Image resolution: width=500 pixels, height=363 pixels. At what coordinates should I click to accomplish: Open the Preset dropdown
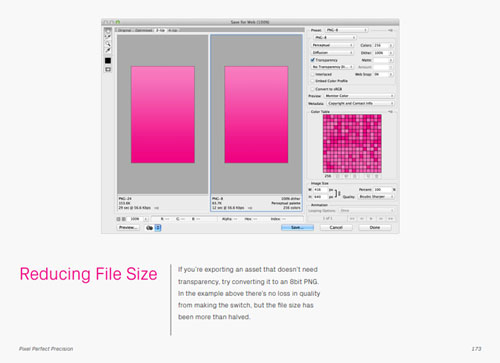347,30
